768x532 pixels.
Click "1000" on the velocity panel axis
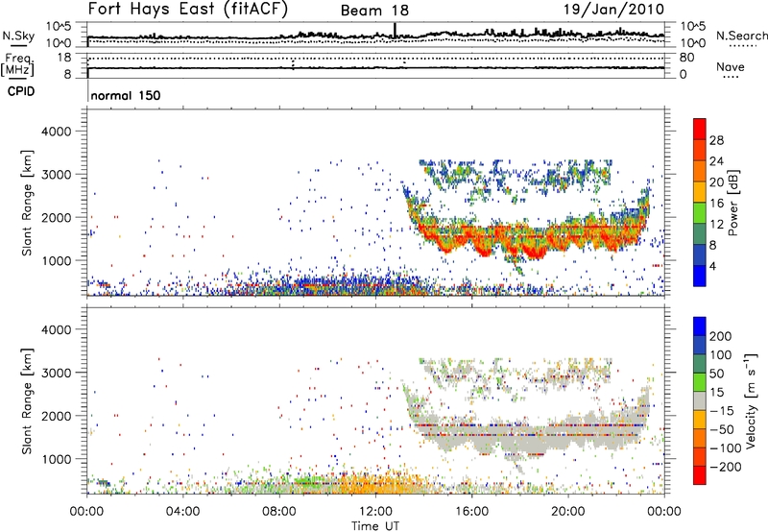[x=56, y=459]
